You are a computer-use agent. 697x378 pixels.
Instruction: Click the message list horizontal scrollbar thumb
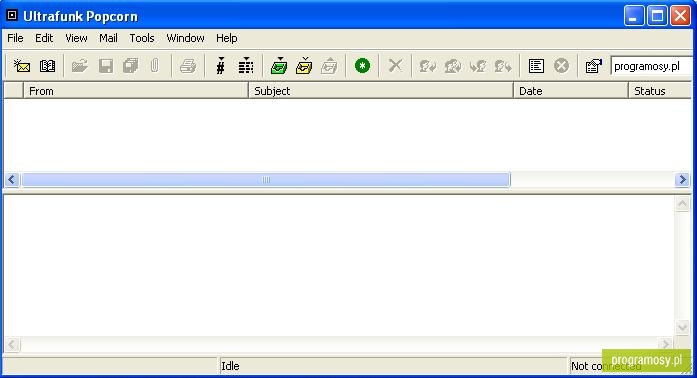coord(266,180)
